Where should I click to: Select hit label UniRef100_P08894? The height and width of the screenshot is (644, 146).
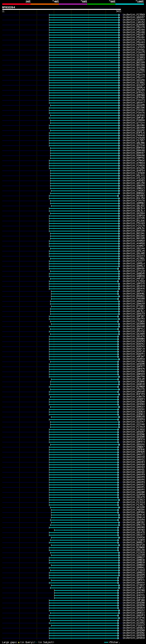click(x=134, y=120)
